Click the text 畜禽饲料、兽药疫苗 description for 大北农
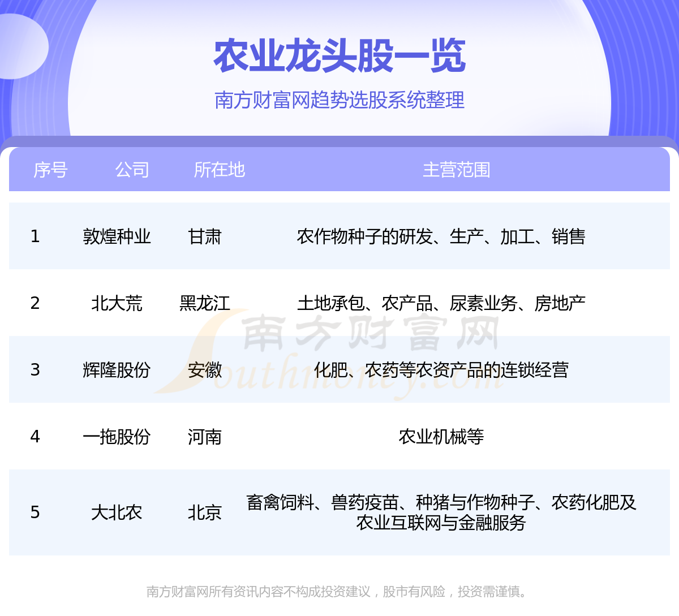The height and width of the screenshot is (616, 679). [x=441, y=512]
